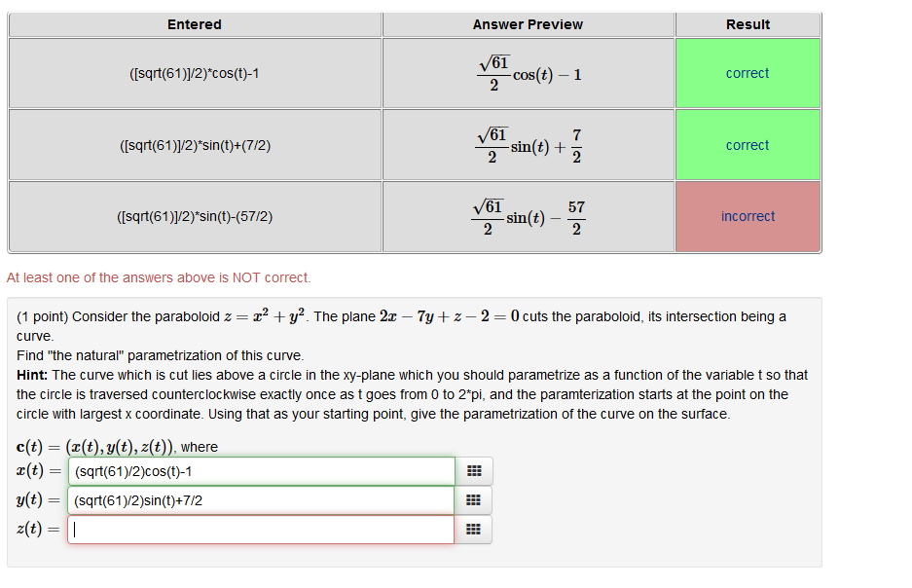Select the math palette icon next to (sqrt(61)/2)cos(t)-1

474,470
